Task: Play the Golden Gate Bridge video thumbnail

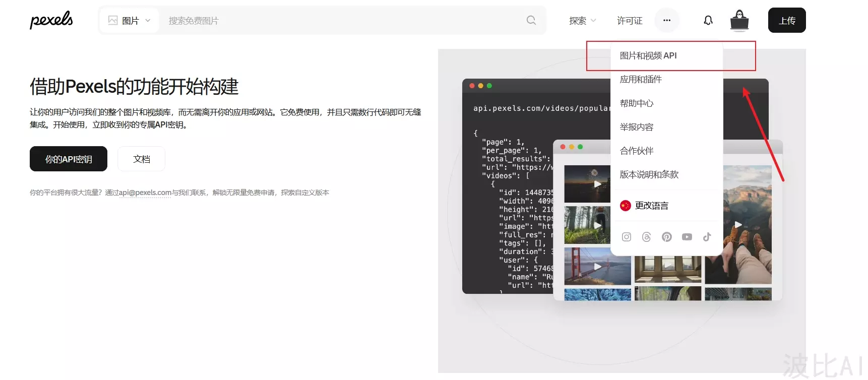Action: (x=597, y=266)
